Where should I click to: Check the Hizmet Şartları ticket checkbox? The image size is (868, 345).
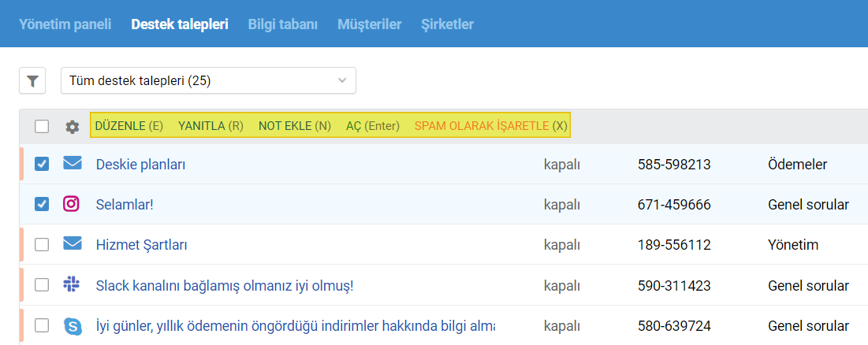(42, 244)
